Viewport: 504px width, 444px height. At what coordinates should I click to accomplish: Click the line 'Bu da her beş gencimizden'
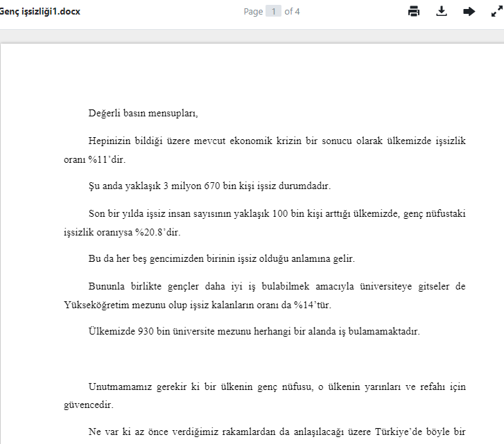pyautogui.click(x=221, y=259)
